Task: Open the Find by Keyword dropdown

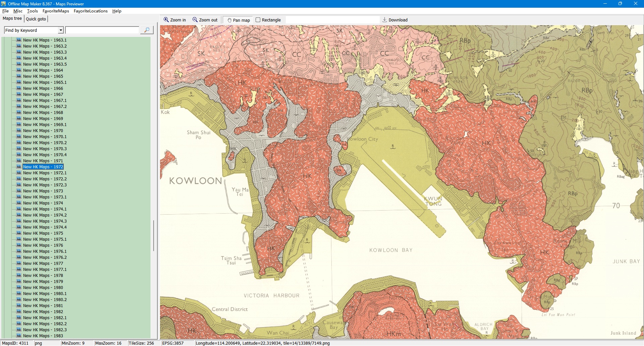Action: tap(61, 30)
